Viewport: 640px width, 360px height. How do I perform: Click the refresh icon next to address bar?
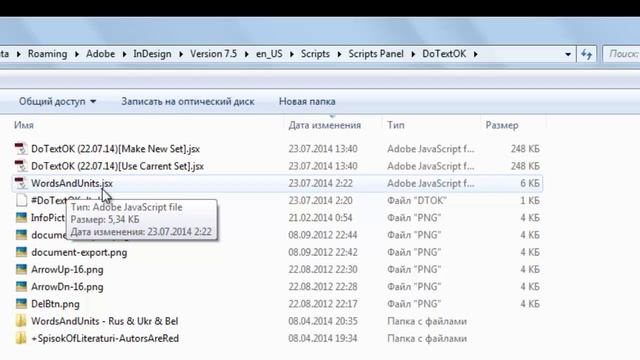click(x=587, y=54)
